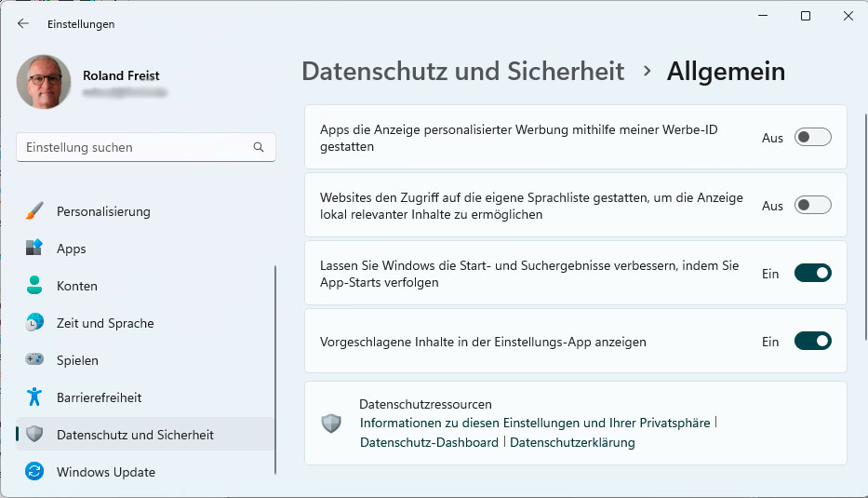This screenshot has width=868, height=498.
Task: Click the Barrierefreiheit accessibility icon
Action: pos(34,397)
